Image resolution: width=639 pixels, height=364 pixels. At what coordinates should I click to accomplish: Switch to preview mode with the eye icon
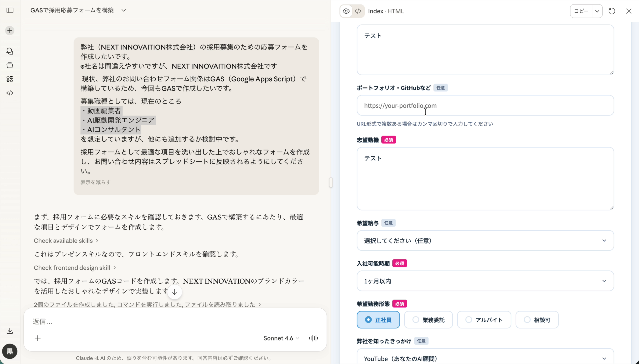click(x=346, y=11)
